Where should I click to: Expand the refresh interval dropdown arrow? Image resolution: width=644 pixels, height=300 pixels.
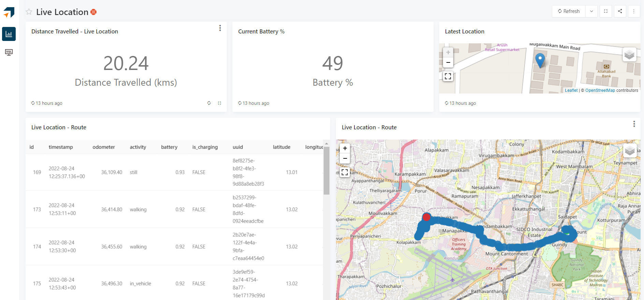point(591,11)
